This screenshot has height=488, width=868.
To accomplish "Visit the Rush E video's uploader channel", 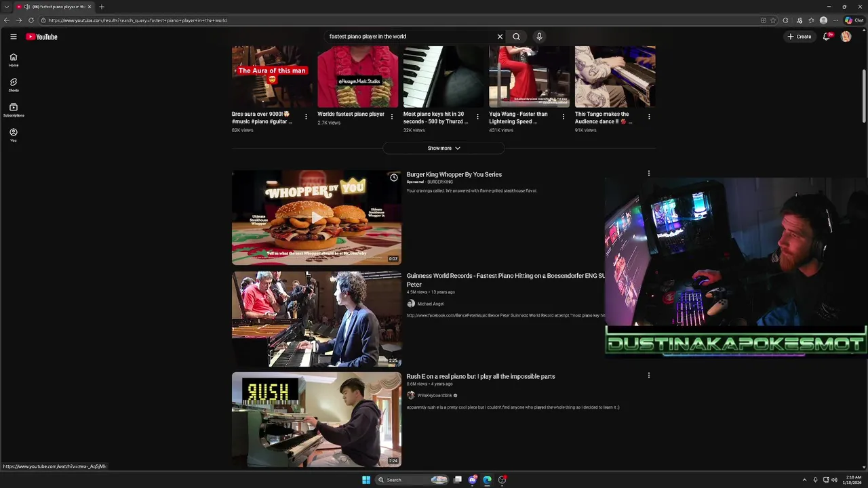I will tap(434, 395).
